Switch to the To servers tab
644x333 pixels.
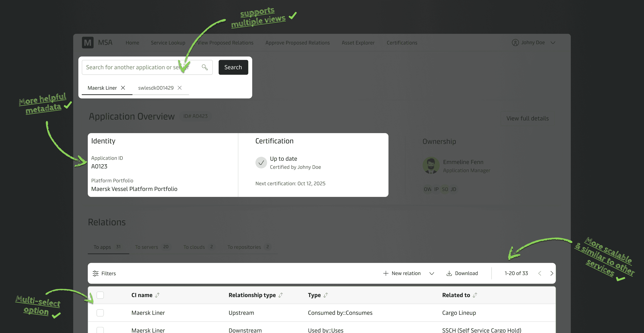click(x=147, y=247)
